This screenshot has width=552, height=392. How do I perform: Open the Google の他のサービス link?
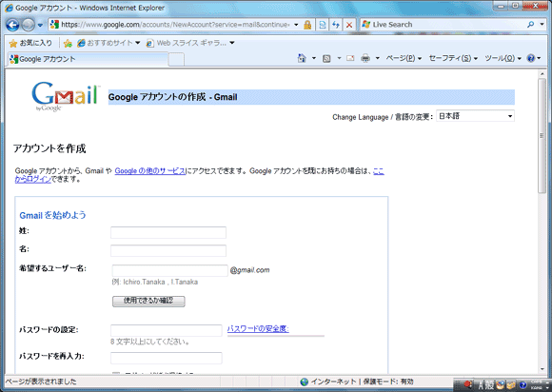click(x=150, y=171)
